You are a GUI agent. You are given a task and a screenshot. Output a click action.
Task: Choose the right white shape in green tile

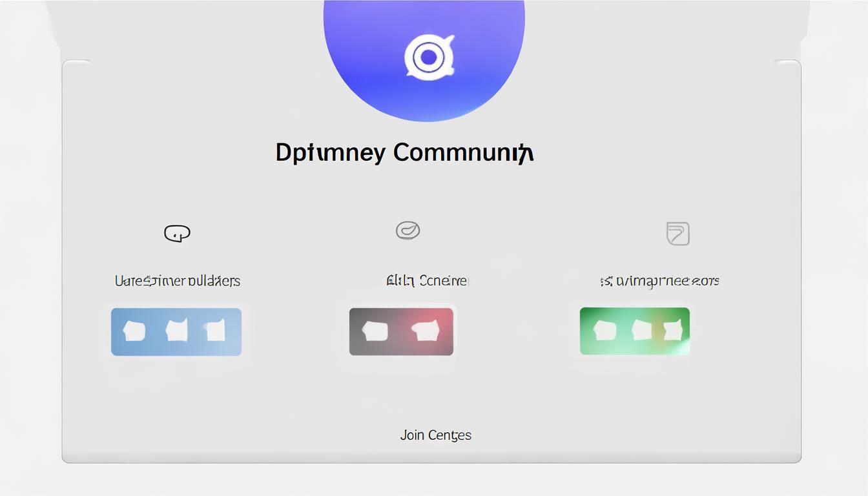pos(672,331)
